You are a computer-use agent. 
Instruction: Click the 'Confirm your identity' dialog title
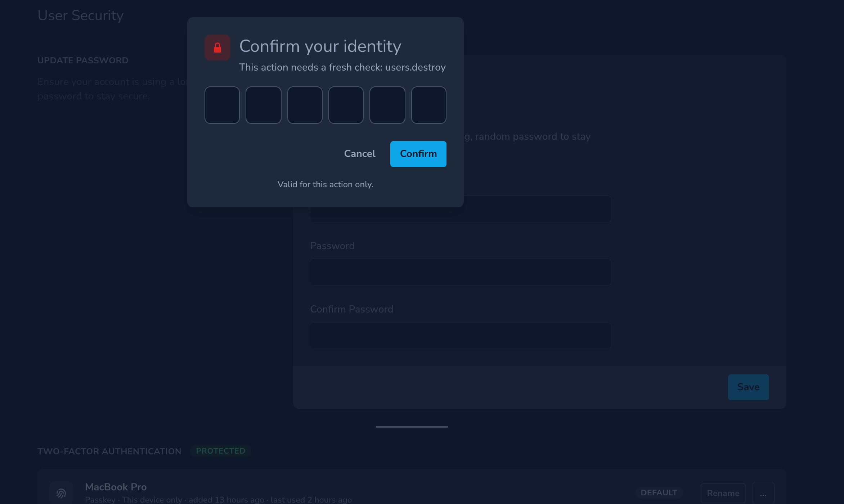point(320,46)
